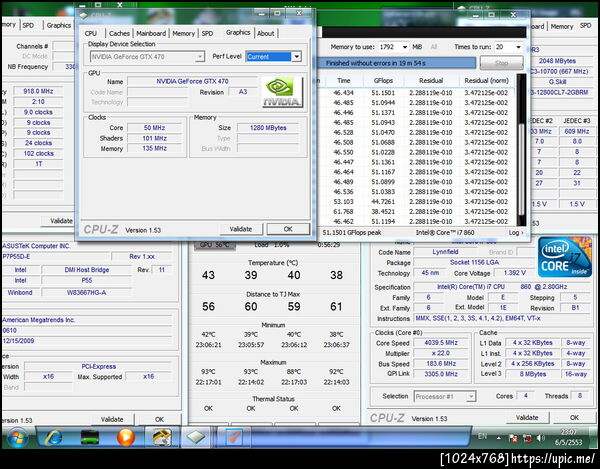Viewport: 600px width, 469px height.
Task: Switch to Caches tab in front CPU-Z window
Action: click(x=119, y=33)
